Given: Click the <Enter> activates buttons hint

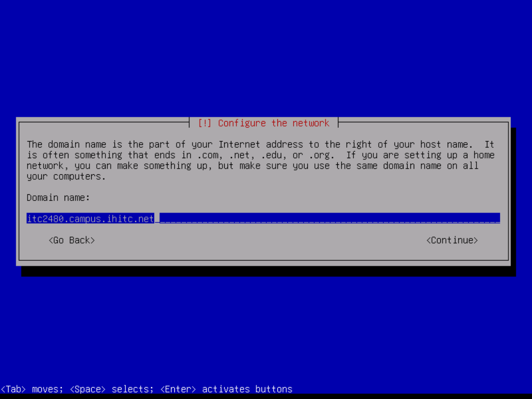Looking at the screenshot, I should [x=226, y=389].
